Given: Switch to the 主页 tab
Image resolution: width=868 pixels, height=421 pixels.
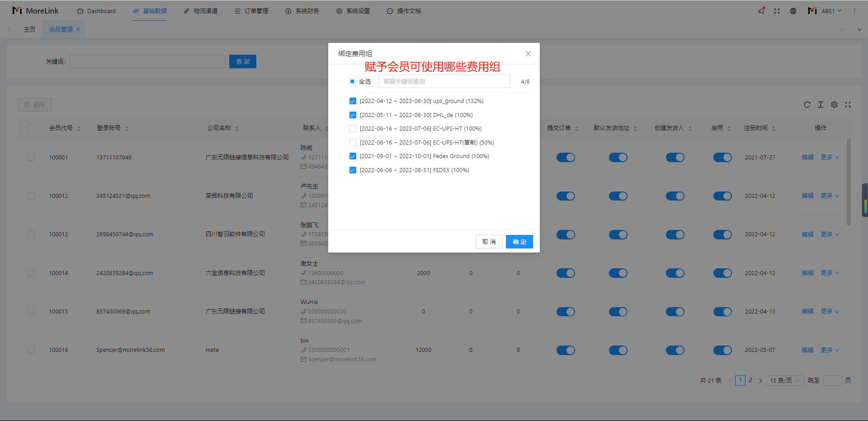Looking at the screenshot, I should (29, 29).
